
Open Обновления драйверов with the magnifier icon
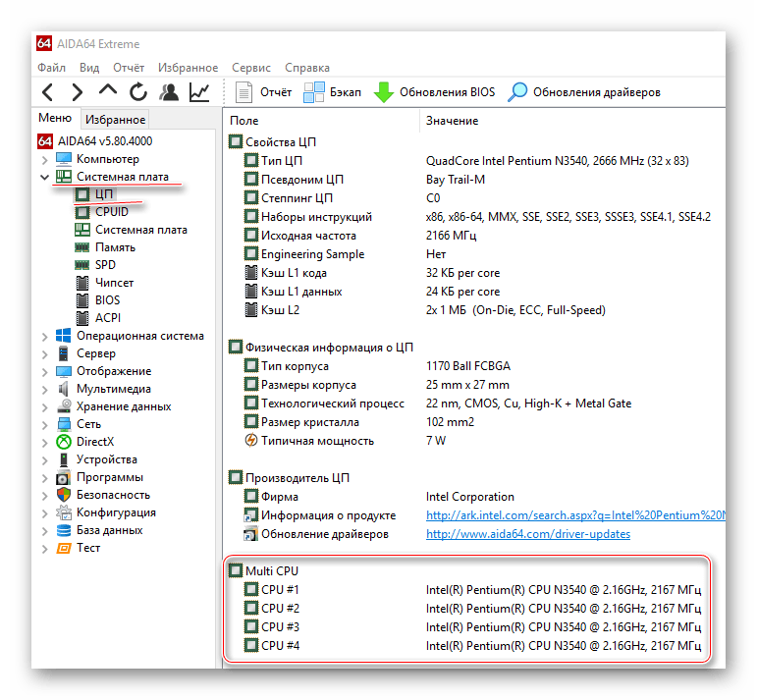pyautogui.click(x=584, y=92)
